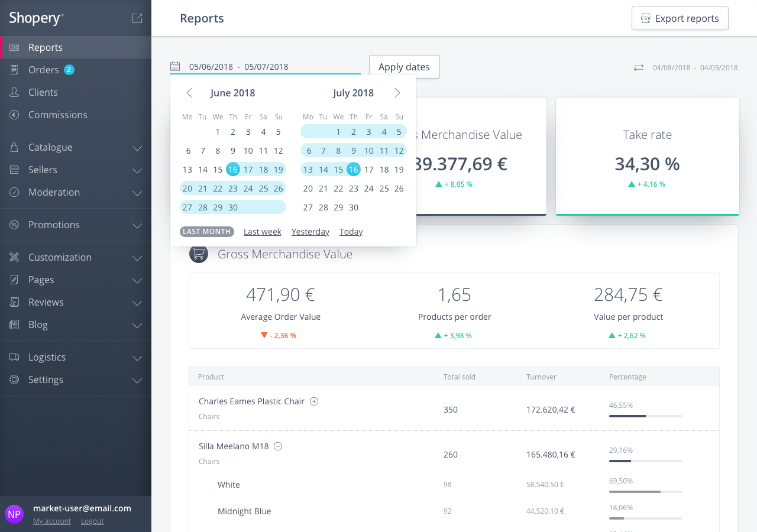Screen dimensions: 757x532
Task: Open the Commissions section
Action: click(x=57, y=115)
